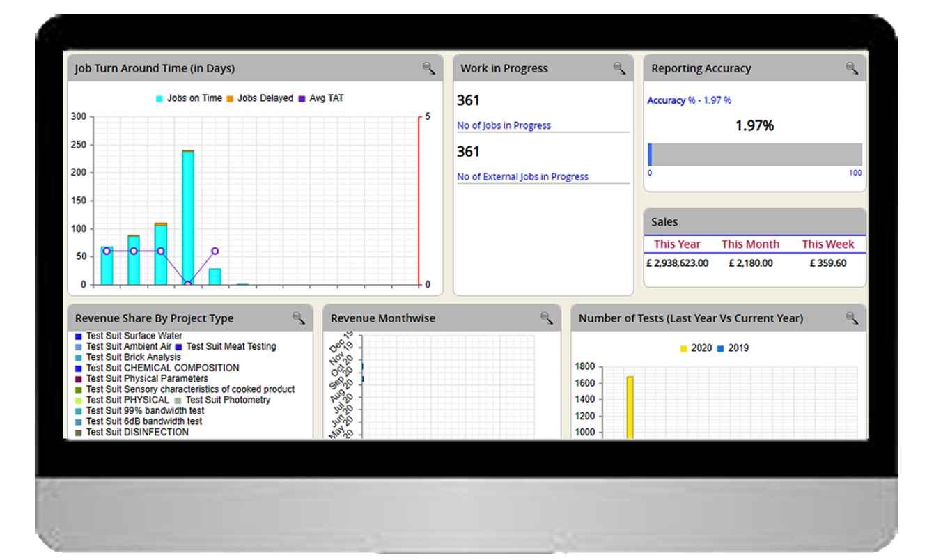This screenshot has width=927, height=560.
Task: Open No of External Jobs in Progress link
Action: [x=522, y=177]
